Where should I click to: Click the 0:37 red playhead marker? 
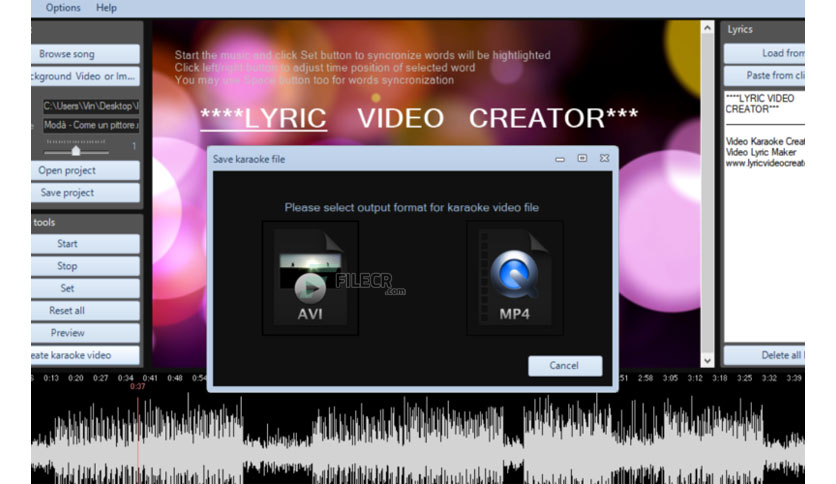coord(138,386)
